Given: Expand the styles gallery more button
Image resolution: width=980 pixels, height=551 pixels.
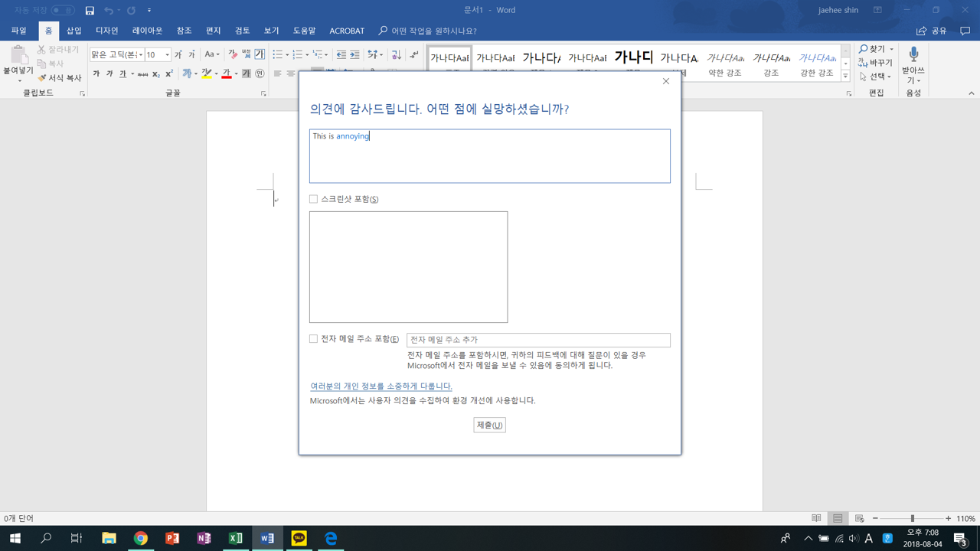Looking at the screenshot, I should click(x=845, y=77).
